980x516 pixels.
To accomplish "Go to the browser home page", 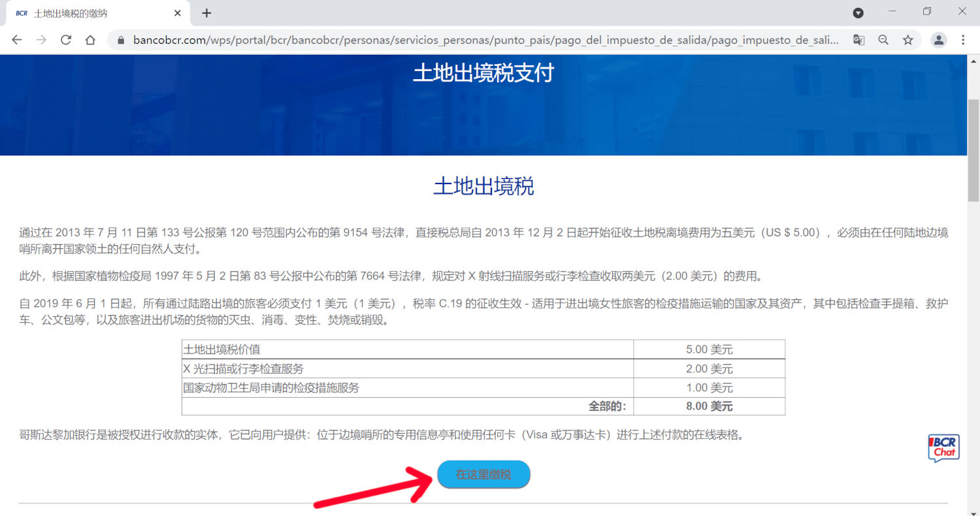I will 91,40.
